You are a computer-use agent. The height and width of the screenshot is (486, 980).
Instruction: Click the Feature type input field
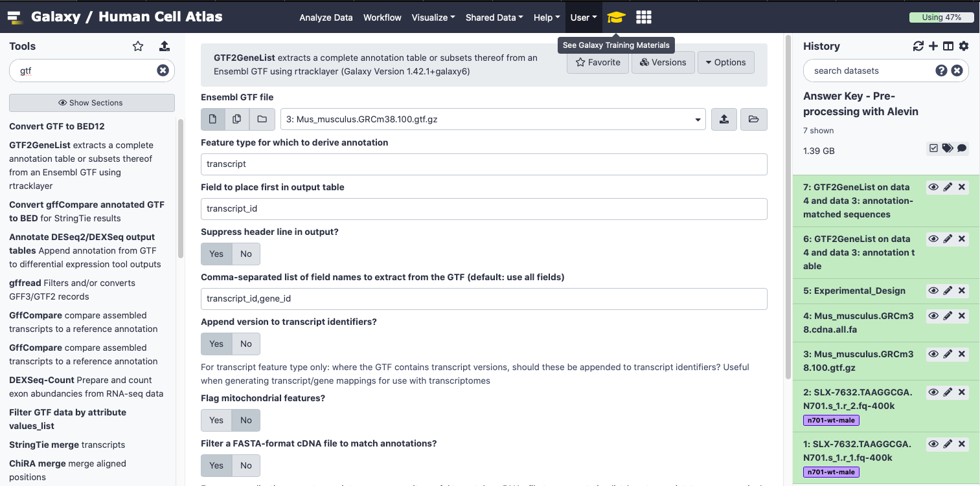pyautogui.click(x=484, y=164)
